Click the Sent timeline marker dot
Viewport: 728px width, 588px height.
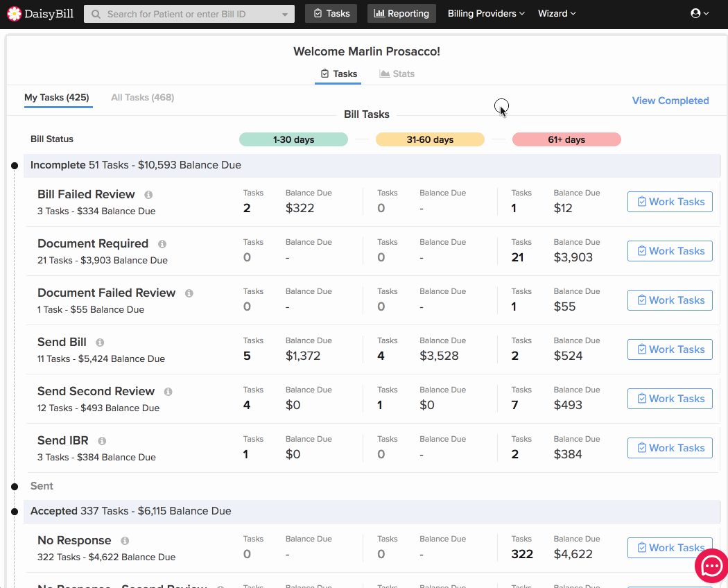click(x=15, y=487)
